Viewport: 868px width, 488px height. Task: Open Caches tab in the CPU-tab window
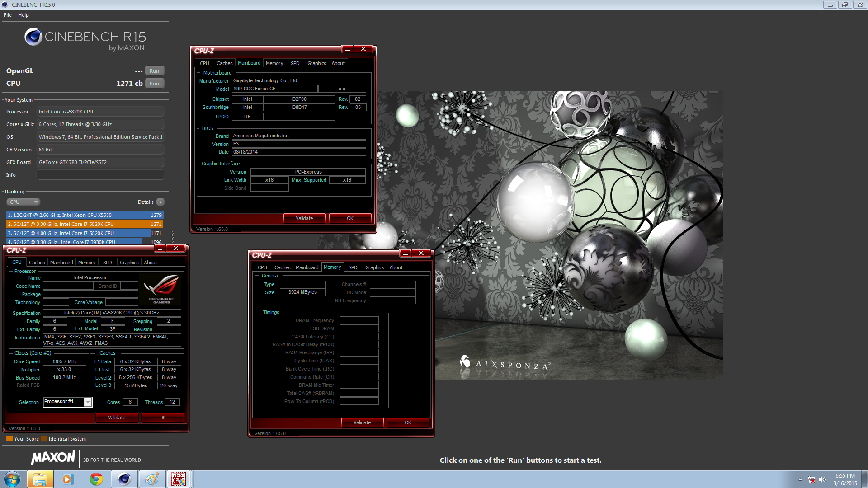pyautogui.click(x=37, y=263)
